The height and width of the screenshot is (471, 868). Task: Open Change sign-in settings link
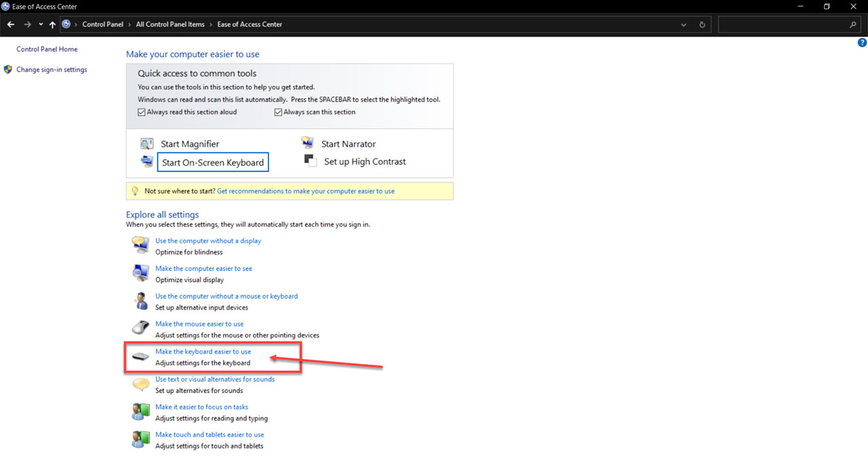(51, 70)
